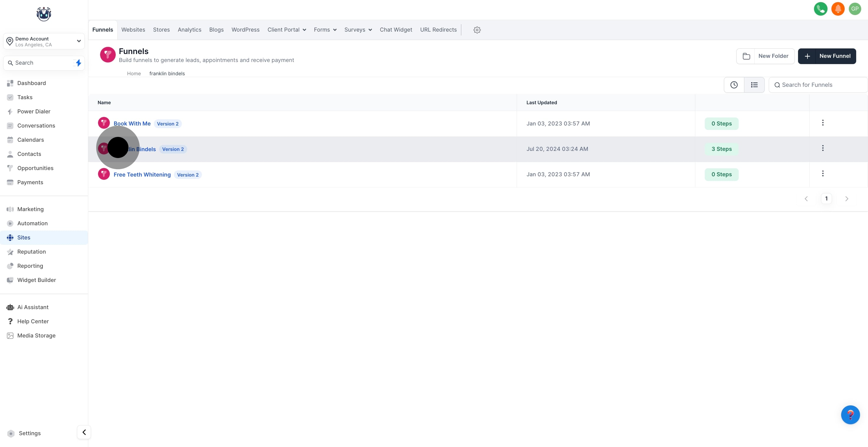Open three-dot menu for Book With Me
The image size is (868, 447).
point(823,123)
